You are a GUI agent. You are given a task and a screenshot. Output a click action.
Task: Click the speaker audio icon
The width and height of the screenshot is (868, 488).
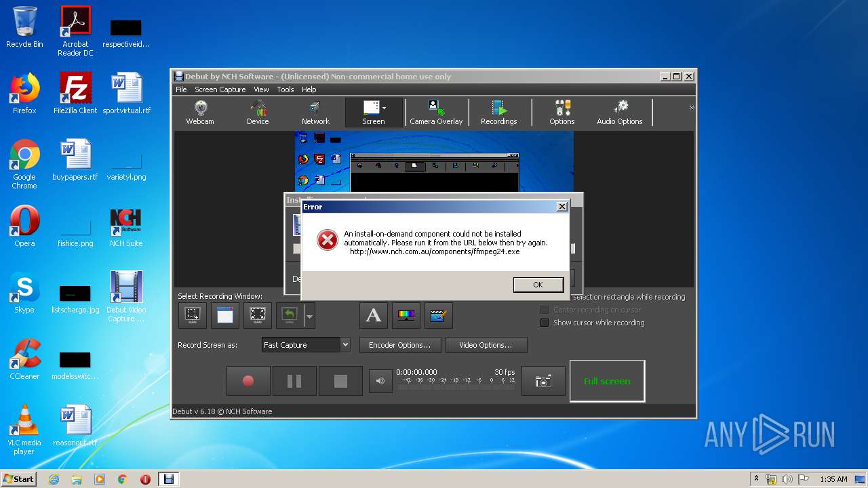pos(380,381)
